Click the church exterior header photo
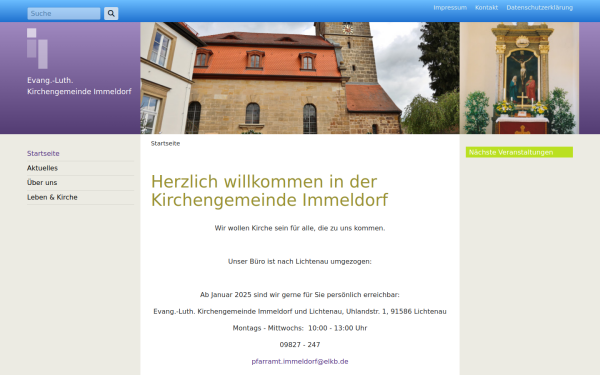 pyautogui.click(x=300, y=78)
